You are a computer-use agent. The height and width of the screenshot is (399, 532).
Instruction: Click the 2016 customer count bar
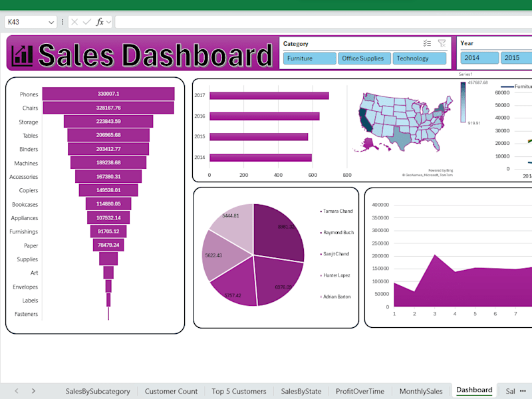pyautogui.click(x=264, y=116)
